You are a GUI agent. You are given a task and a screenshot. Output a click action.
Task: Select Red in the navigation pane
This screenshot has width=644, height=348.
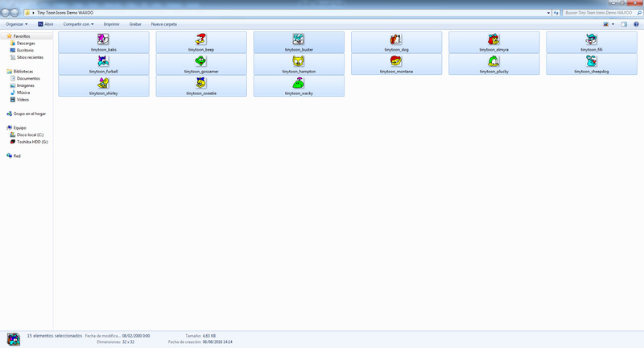tap(17, 156)
